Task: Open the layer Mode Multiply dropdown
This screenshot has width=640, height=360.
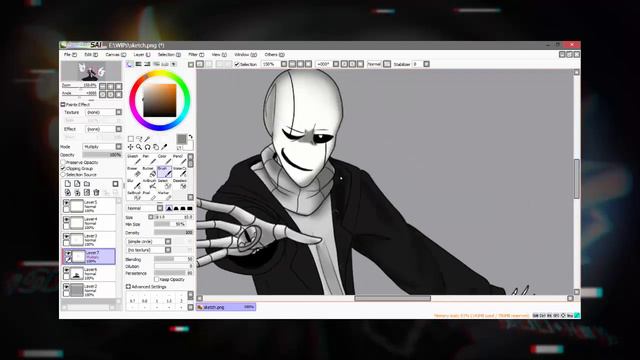Action: pyautogui.click(x=102, y=147)
